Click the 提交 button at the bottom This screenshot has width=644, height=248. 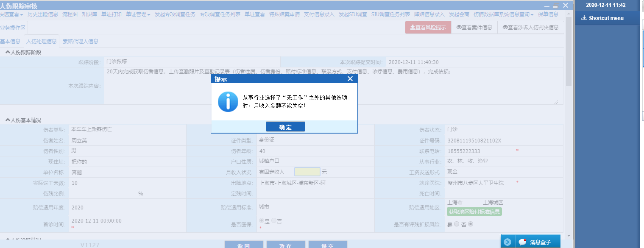coord(328,245)
